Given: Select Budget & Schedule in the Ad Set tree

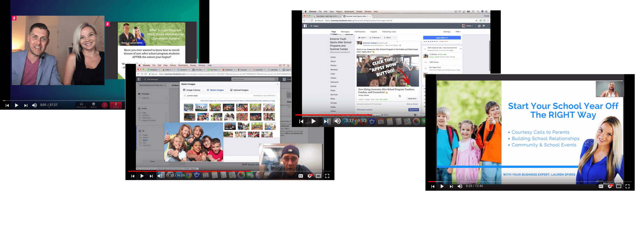Looking at the screenshot, I should (x=149, y=121).
